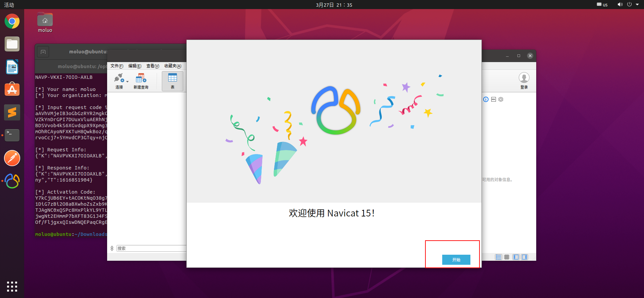Expand the 连接 dropdown arrow
Viewport: 644px width, 298px height.
(128, 82)
